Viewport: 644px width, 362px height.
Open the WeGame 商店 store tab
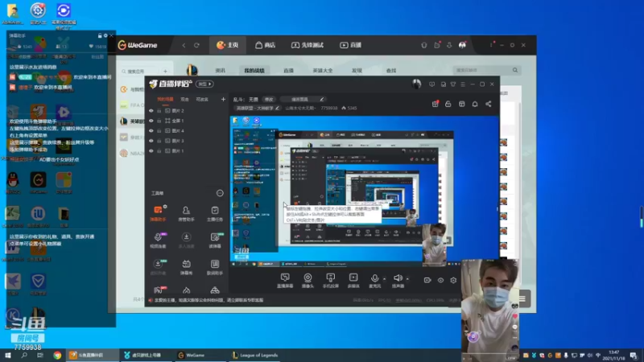266,45
